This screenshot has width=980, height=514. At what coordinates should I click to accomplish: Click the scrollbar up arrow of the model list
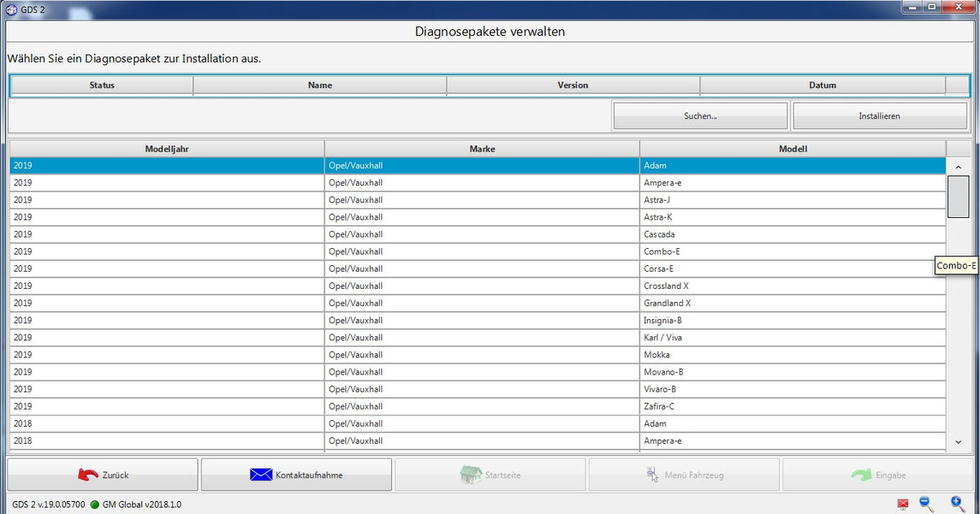pos(958,166)
